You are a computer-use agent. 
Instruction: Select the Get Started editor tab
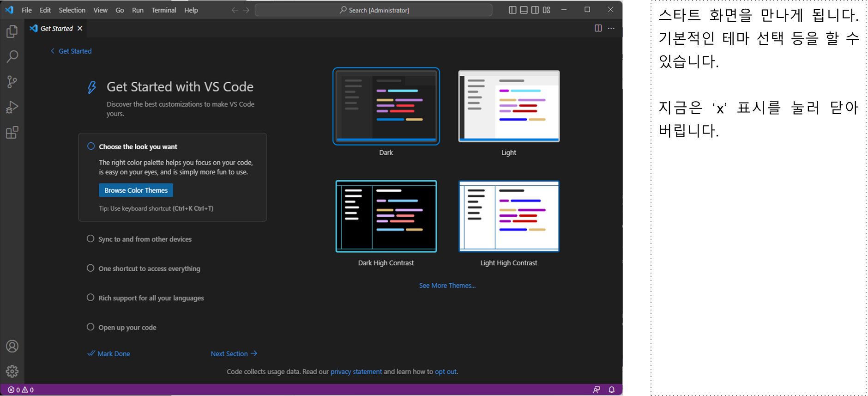pos(56,29)
